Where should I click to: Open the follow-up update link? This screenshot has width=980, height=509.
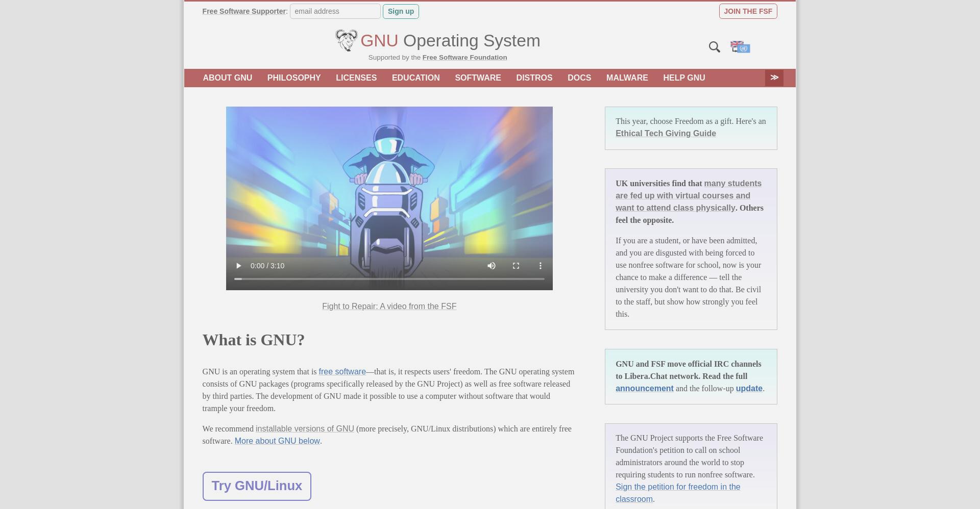pos(749,389)
